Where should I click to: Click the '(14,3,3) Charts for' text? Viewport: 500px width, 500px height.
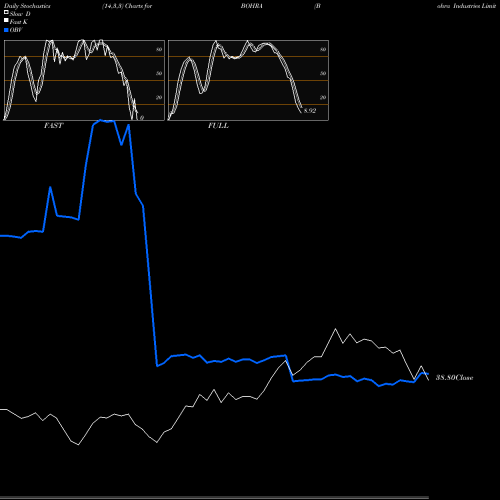point(127,6)
